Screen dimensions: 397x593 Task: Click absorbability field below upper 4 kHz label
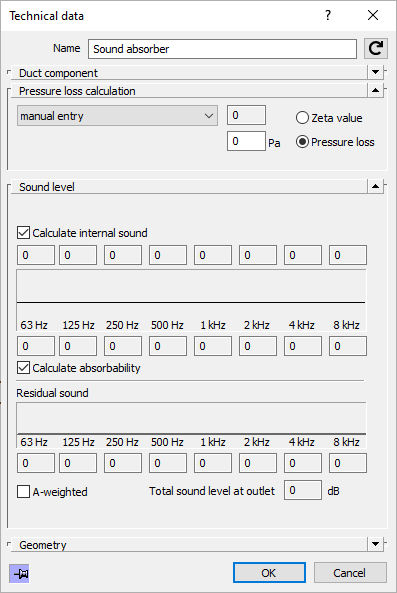[303, 346]
